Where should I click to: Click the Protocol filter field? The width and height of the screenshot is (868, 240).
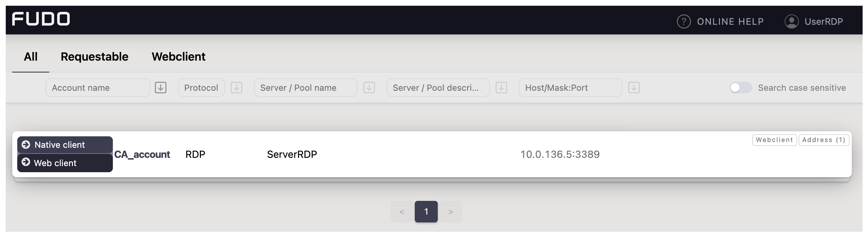[201, 88]
